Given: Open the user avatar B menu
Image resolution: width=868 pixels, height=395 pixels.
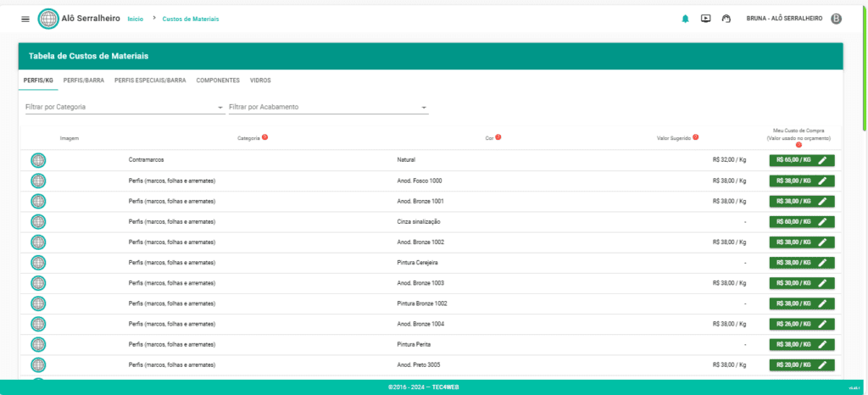Looking at the screenshot, I should (x=836, y=19).
